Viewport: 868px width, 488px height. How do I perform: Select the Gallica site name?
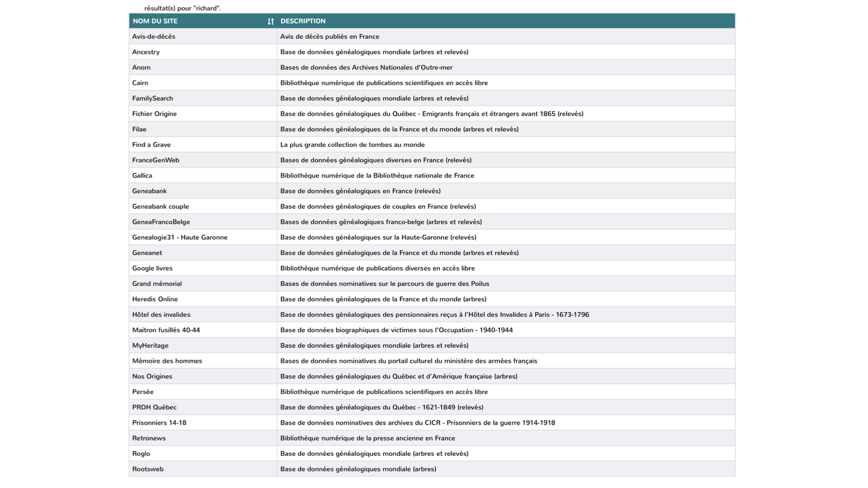142,175
